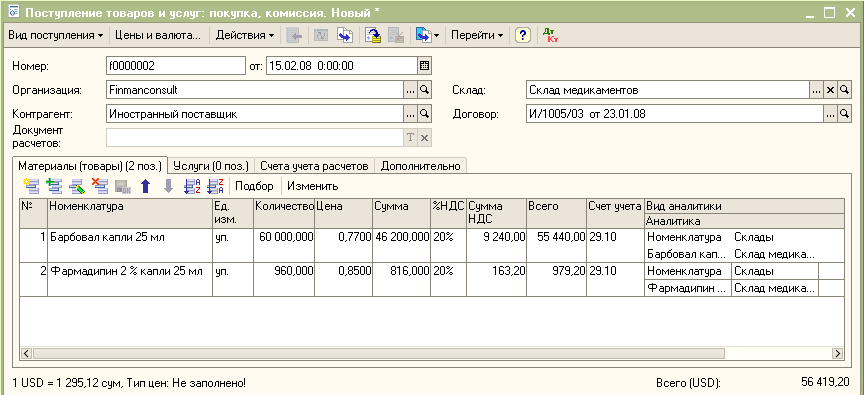The height and width of the screenshot is (395, 864).
Task: Click the total value 56 419,20
Action: [x=826, y=382]
